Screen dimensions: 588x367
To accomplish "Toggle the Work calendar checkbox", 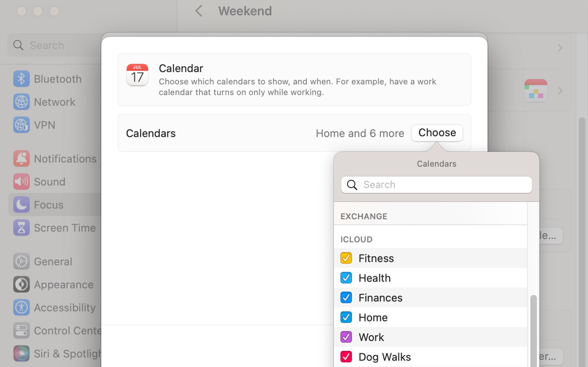I will tap(346, 337).
